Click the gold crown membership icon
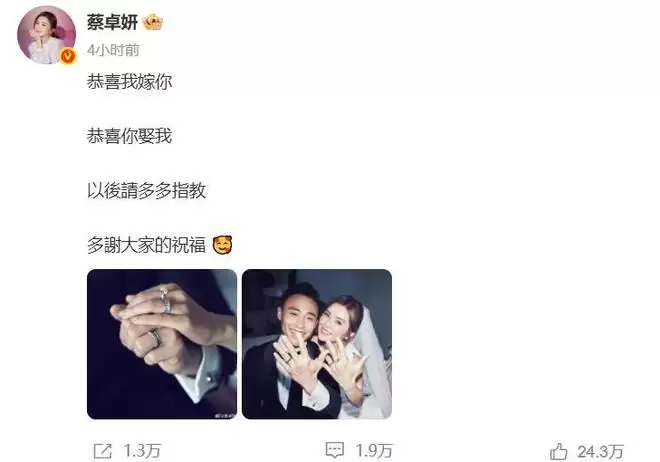The image size is (660, 462). (152, 22)
